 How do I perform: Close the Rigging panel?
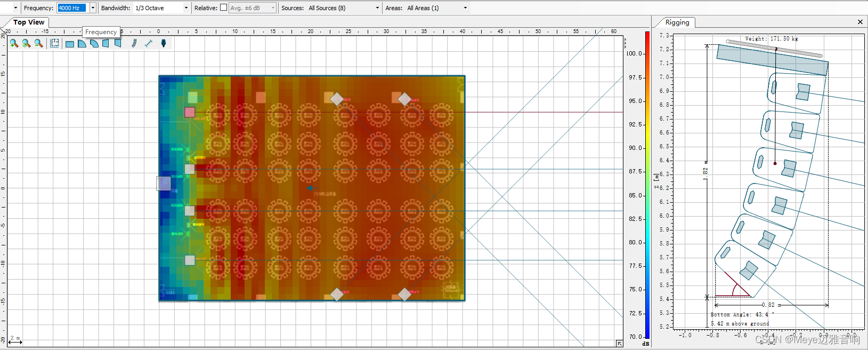pyautogui.click(x=860, y=22)
